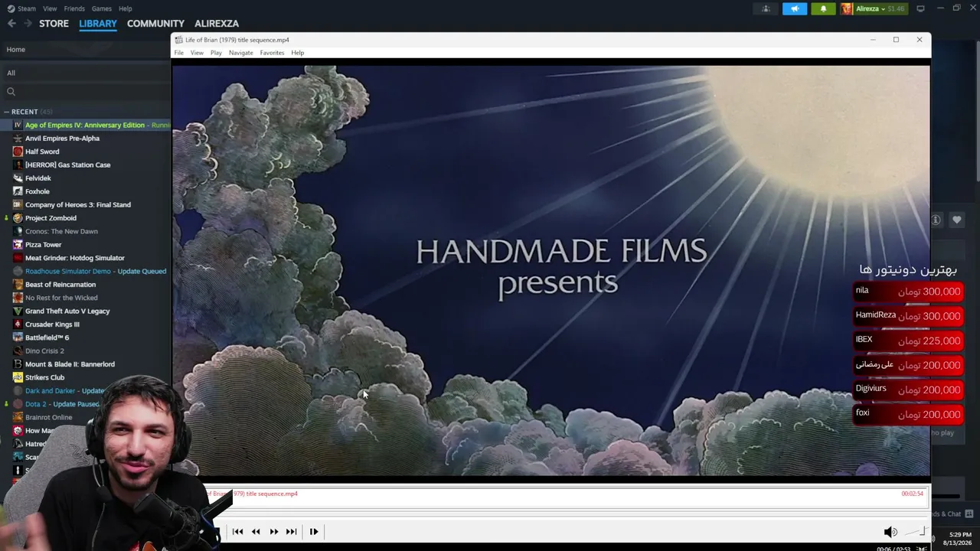Open the media player Favorites menu

(x=272, y=53)
